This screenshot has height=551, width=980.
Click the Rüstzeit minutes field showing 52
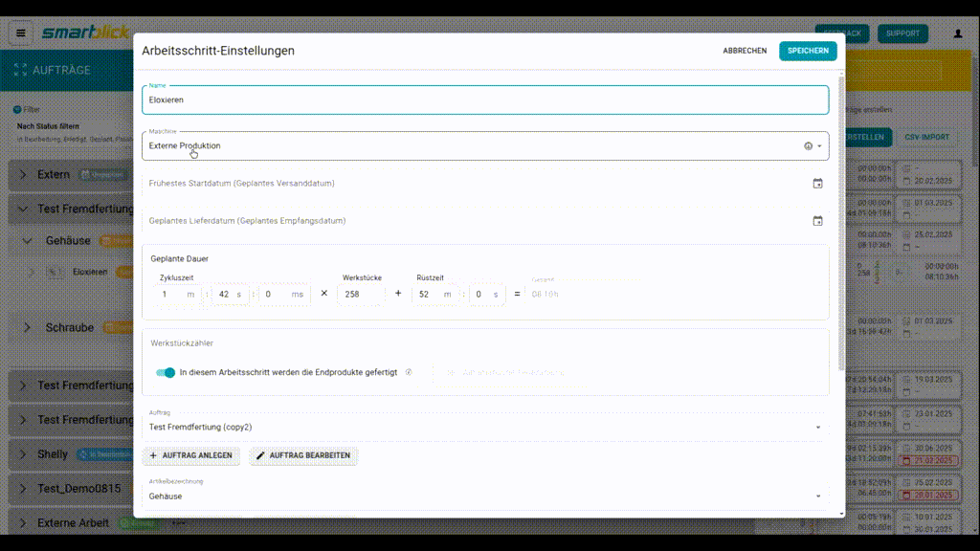[435, 295]
